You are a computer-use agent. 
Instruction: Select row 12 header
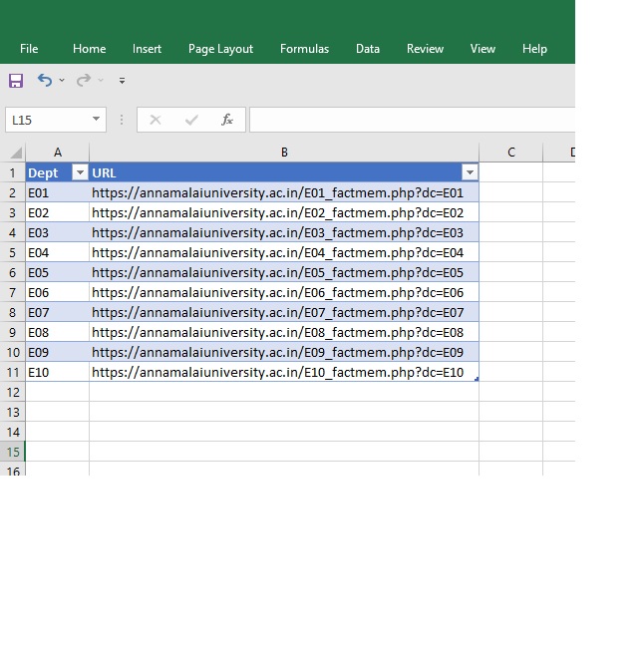pos(12,392)
